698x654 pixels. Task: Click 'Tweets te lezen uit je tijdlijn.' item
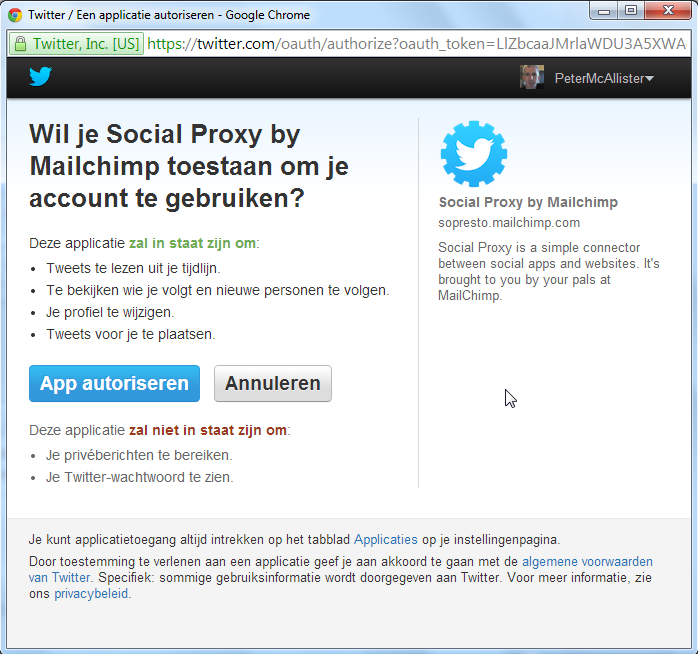[x=134, y=268]
